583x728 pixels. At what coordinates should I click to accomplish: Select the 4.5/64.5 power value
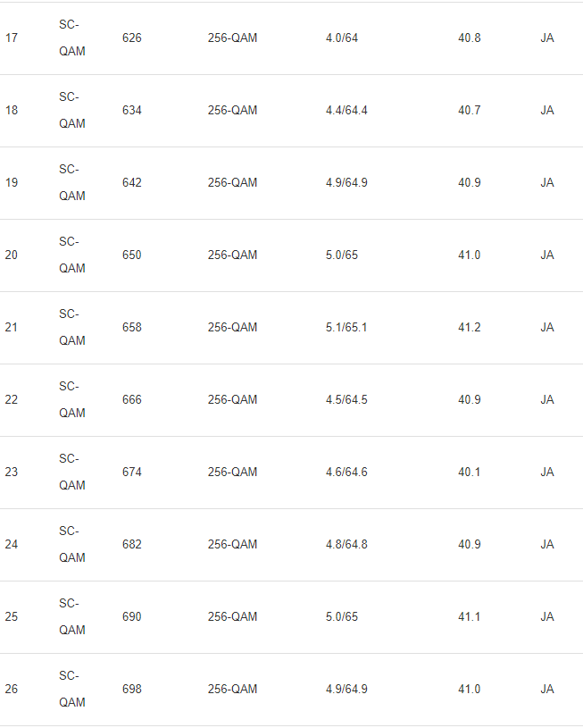click(x=346, y=400)
